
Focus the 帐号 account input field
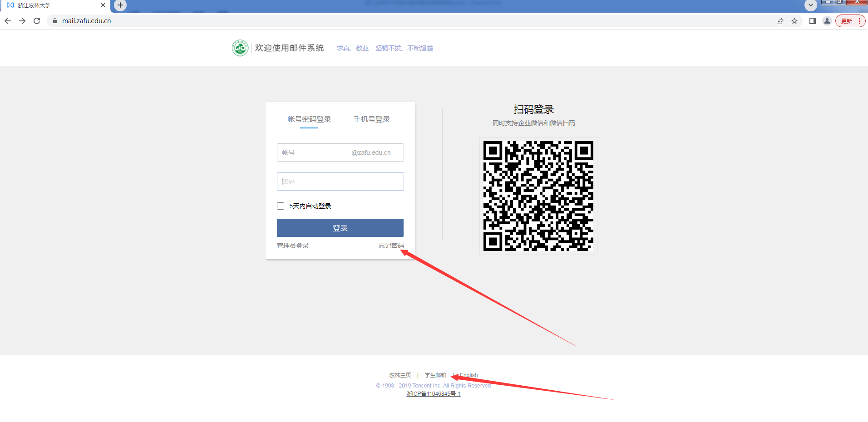click(x=340, y=152)
